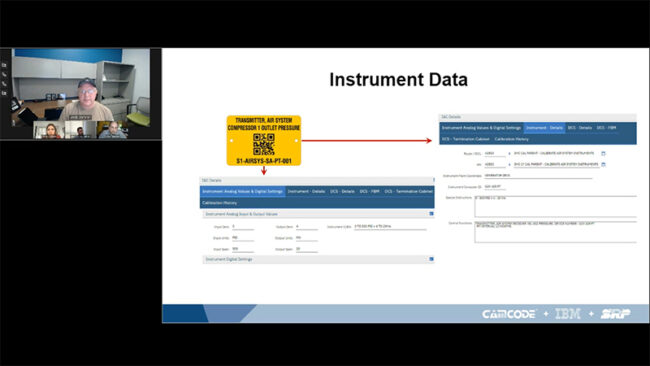The width and height of the screenshot is (650, 366).
Task: Select DCS - Termination Cabinet tab in left panel
Action: click(x=408, y=191)
